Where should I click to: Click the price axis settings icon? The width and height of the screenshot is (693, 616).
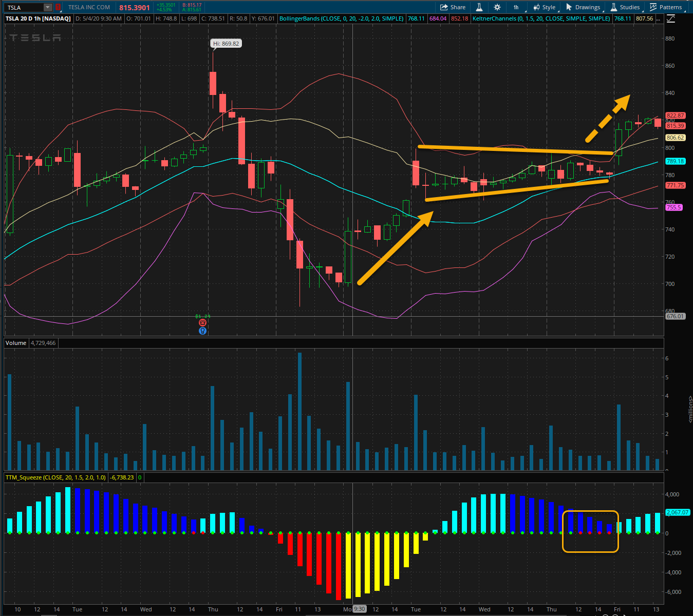pyautogui.click(x=671, y=18)
